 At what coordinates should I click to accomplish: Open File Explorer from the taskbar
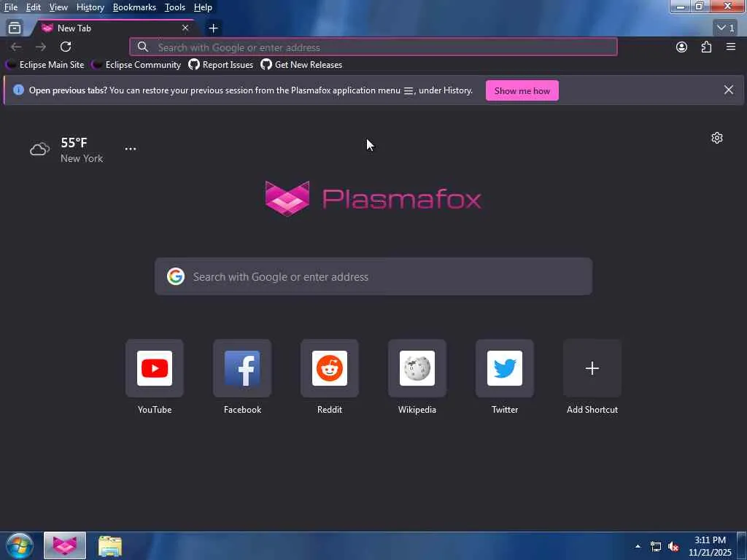pos(110,545)
